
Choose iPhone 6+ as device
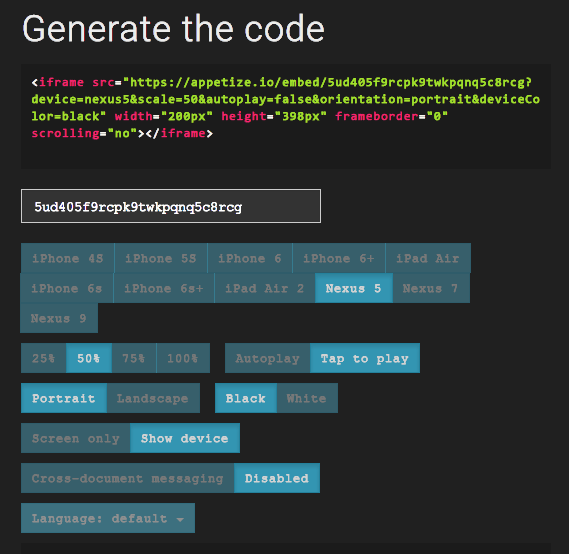[339, 258]
